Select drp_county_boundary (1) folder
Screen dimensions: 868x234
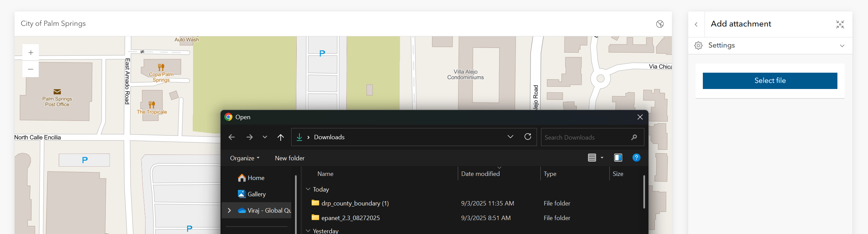(355, 203)
